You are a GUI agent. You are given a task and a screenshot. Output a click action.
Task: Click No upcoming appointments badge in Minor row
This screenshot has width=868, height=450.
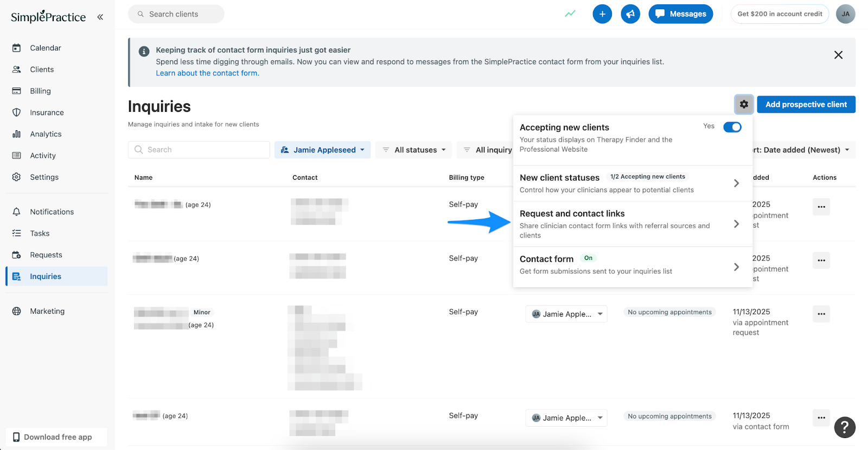pos(669,312)
